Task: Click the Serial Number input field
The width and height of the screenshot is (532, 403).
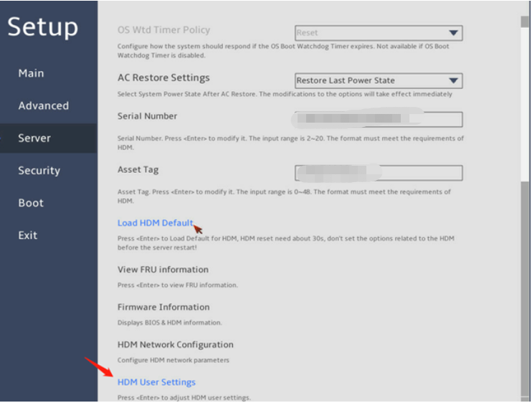Action: click(379, 119)
